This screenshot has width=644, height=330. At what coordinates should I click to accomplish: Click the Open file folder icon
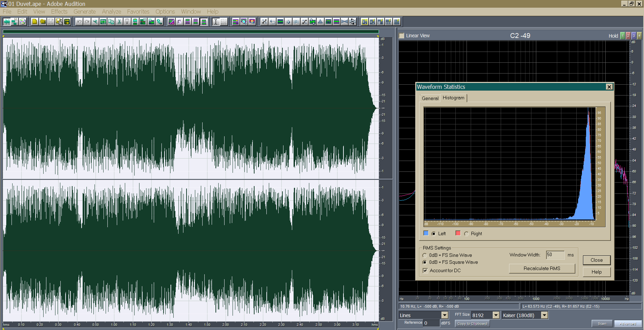coord(43,22)
